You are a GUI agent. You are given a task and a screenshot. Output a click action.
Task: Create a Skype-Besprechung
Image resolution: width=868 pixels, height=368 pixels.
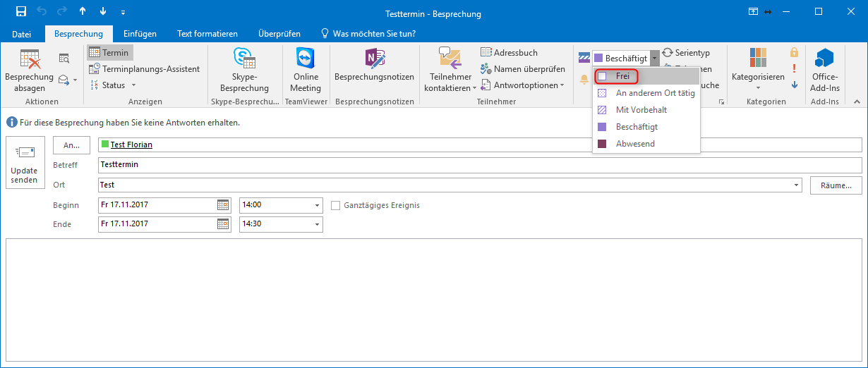pyautogui.click(x=244, y=71)
